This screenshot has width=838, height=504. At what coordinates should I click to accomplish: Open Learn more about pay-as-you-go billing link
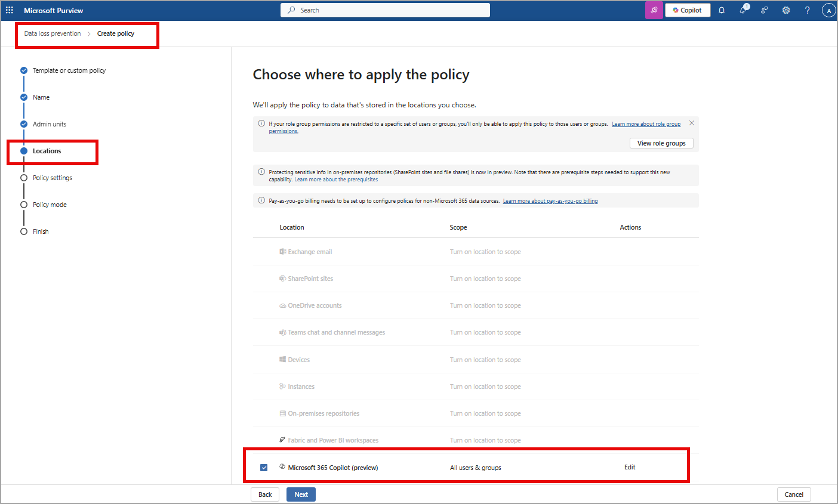[x=550, y=201]
